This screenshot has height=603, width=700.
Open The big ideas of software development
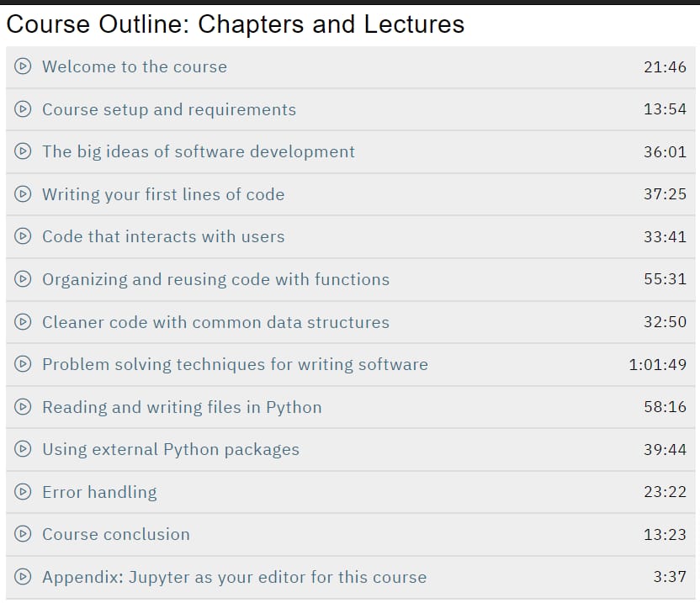(x=199, y=151)
